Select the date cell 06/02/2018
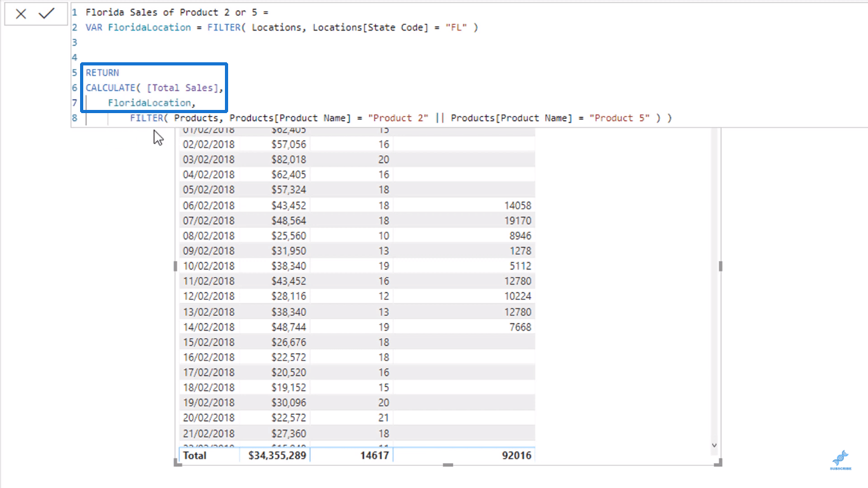The height and width of the screenshot is (488, 868). tap(208, 205)
